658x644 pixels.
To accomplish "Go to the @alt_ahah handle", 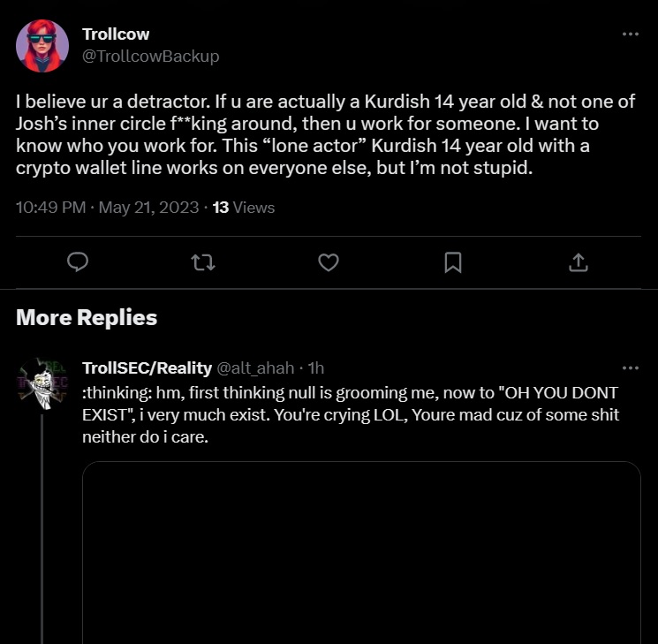I will pos(255,367).
